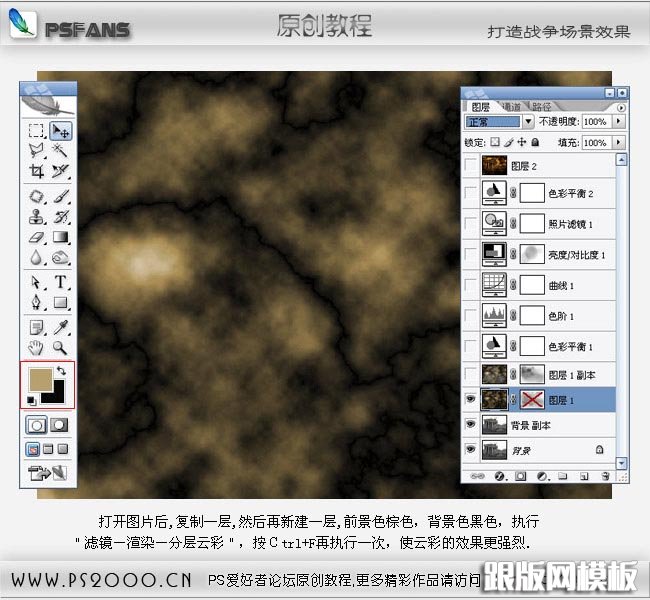Hide the 图层 1 layer
The height and width of the screenshot is (600, 650).
pos(472,400)
